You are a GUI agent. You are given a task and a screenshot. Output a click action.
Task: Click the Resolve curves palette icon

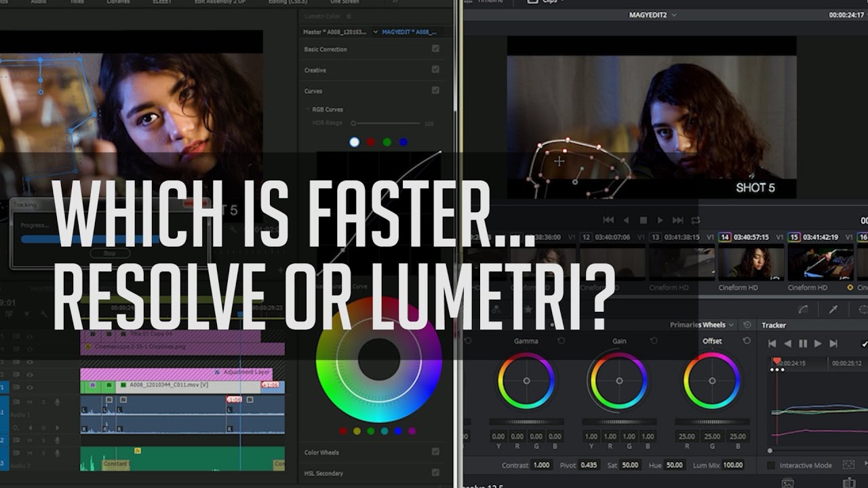[803, 309]
